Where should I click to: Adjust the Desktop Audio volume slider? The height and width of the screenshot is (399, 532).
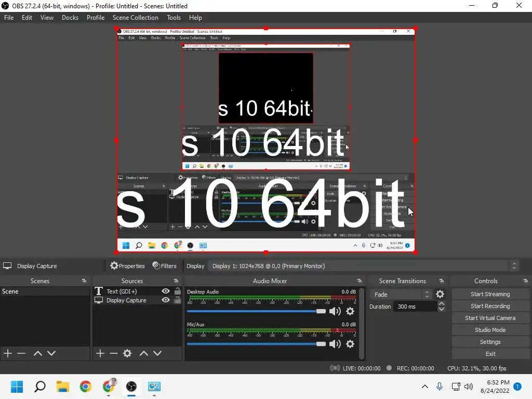click(256, 311)
